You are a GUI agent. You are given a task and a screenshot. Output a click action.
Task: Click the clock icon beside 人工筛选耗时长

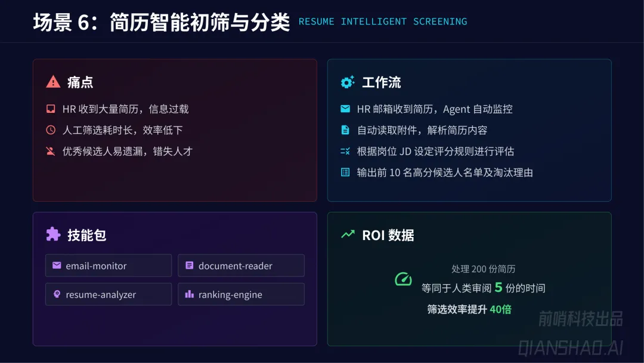(51, 130)
